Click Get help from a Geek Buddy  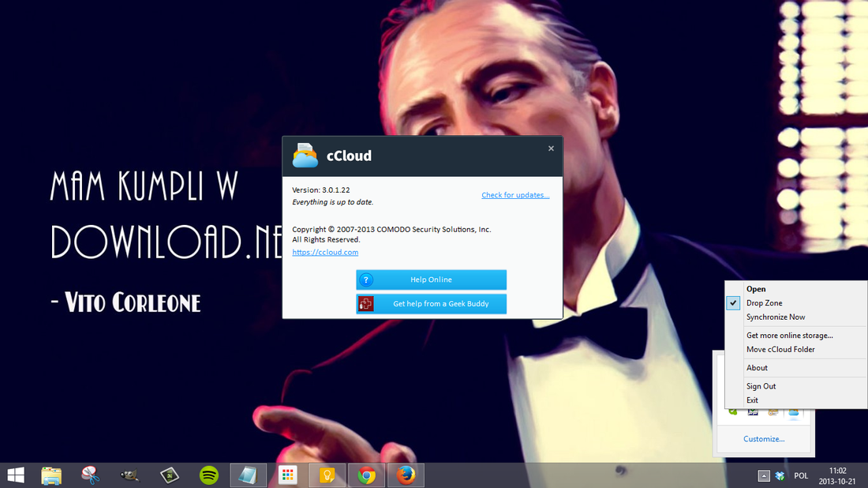[x=431, y=304]
